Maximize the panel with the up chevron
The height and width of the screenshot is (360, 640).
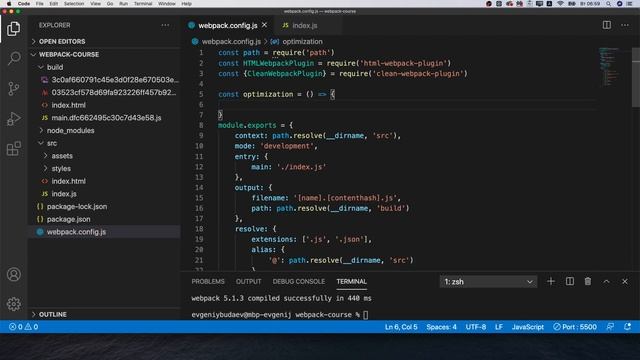click(607, 281)
